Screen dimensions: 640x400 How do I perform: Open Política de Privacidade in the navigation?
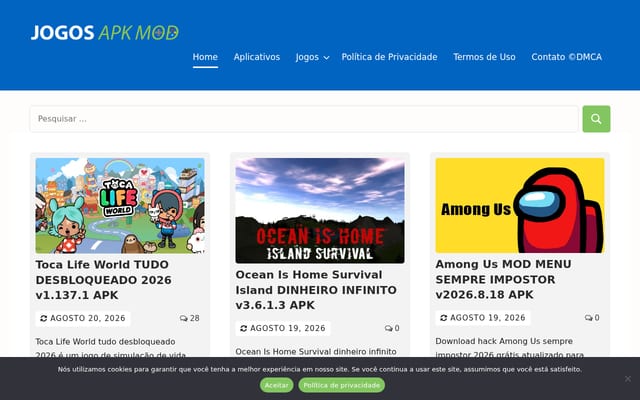click(389, 57)
